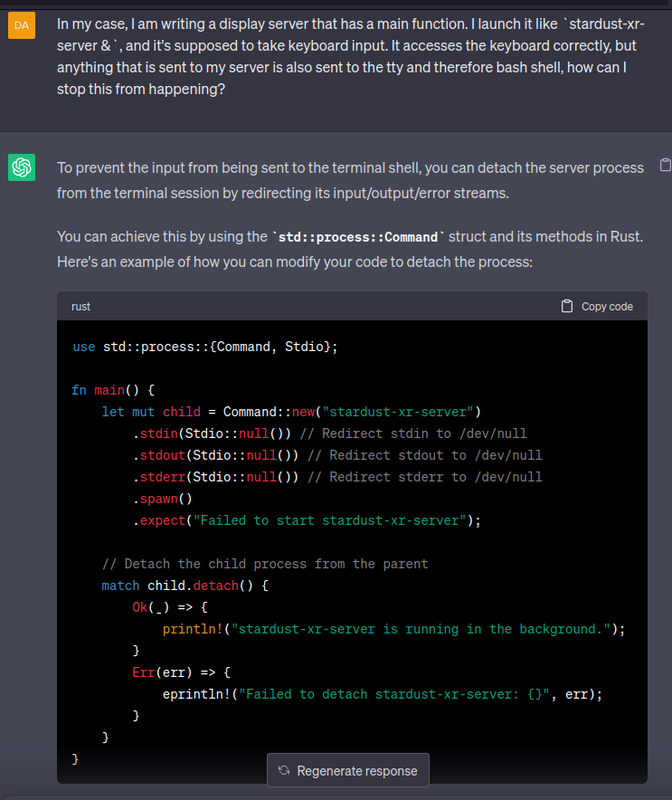
Task: Click the 'let mut child = Command::new' line
Action: tap(291, 412)
